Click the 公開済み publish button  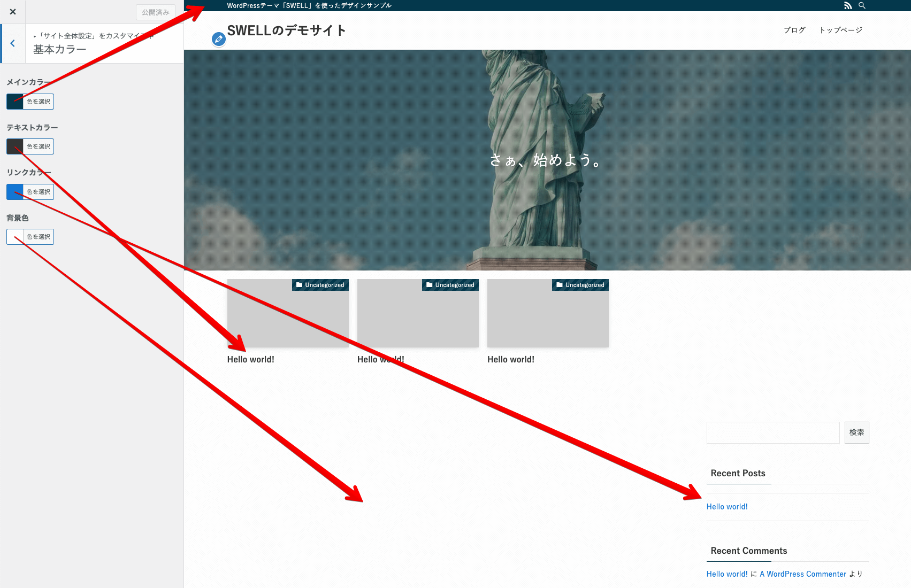point(155,11)
